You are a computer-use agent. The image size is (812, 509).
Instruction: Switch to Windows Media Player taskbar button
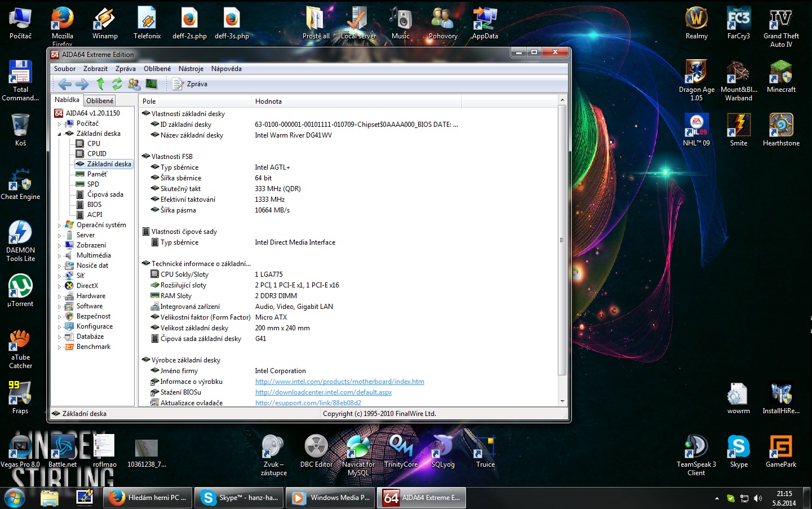coord(331,498)
